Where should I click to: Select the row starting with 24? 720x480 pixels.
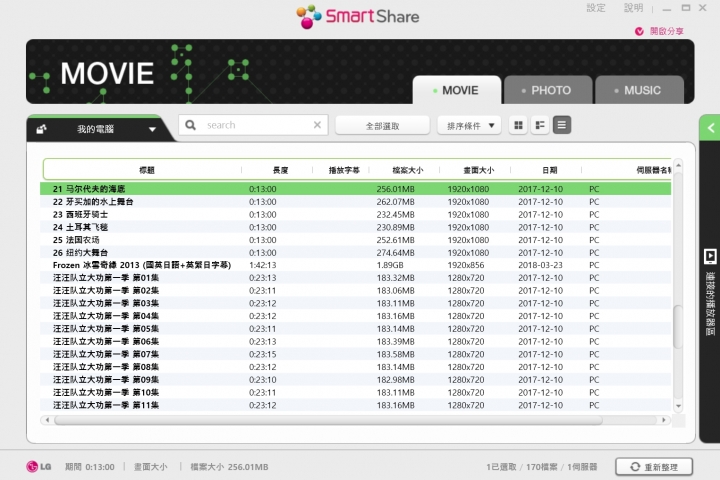click(x=355, y=227)
